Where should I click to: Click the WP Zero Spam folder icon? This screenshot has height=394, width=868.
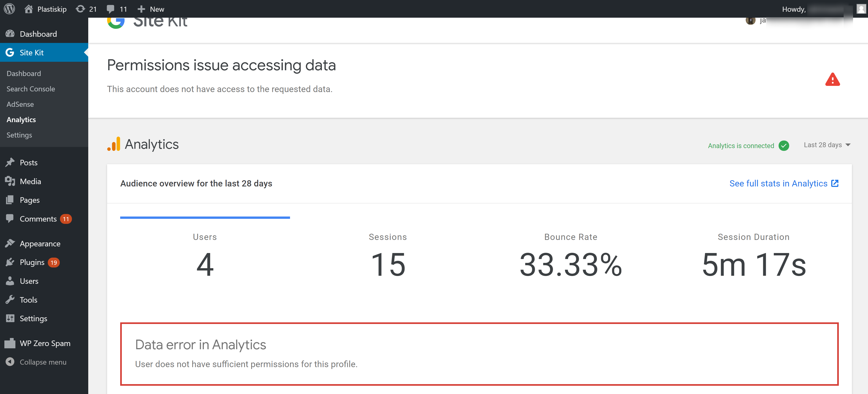(10, 343)
